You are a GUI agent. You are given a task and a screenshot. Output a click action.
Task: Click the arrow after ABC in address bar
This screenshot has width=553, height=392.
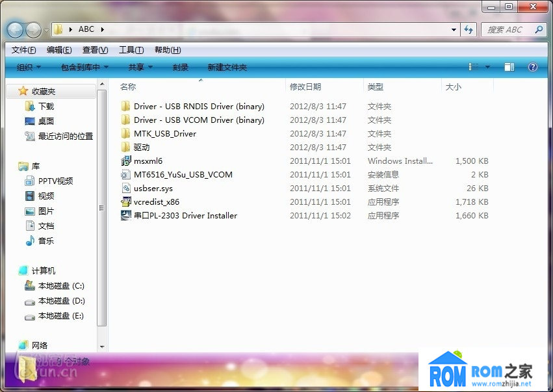pyautogui.click(x=103, y=29)
